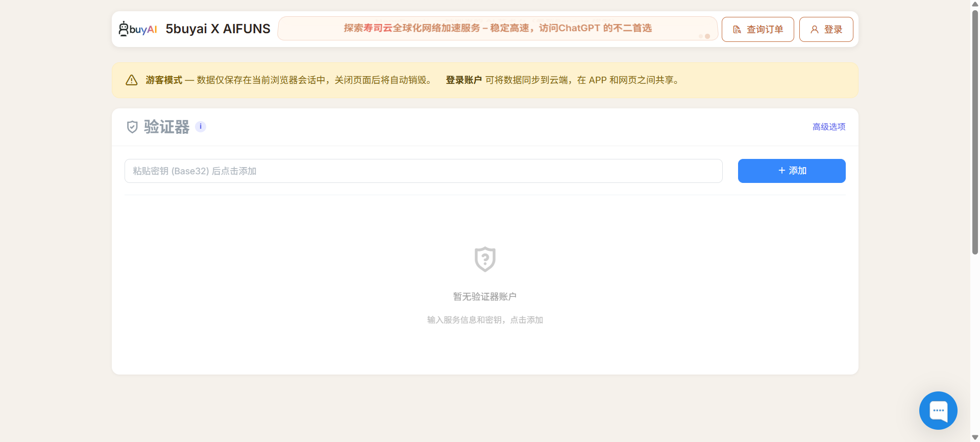Expand 高级选项 advanced options

[828, 127]
